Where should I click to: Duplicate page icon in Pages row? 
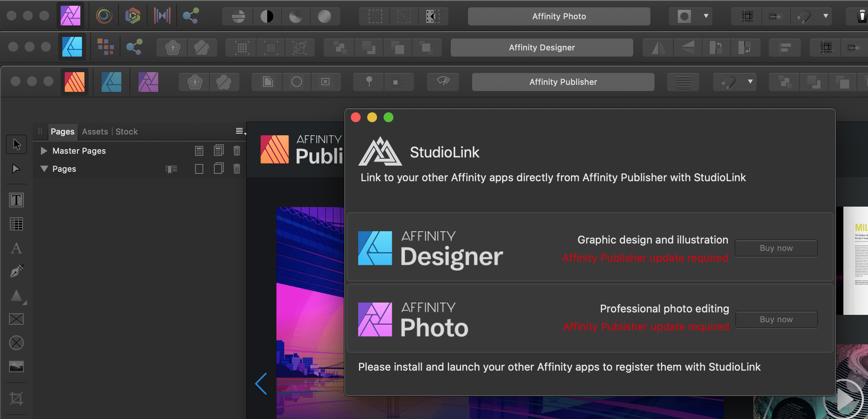(218, 169)
